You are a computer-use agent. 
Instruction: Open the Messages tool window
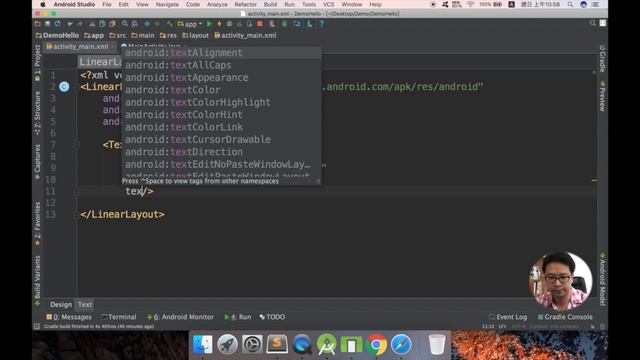[x=69, y=317]
